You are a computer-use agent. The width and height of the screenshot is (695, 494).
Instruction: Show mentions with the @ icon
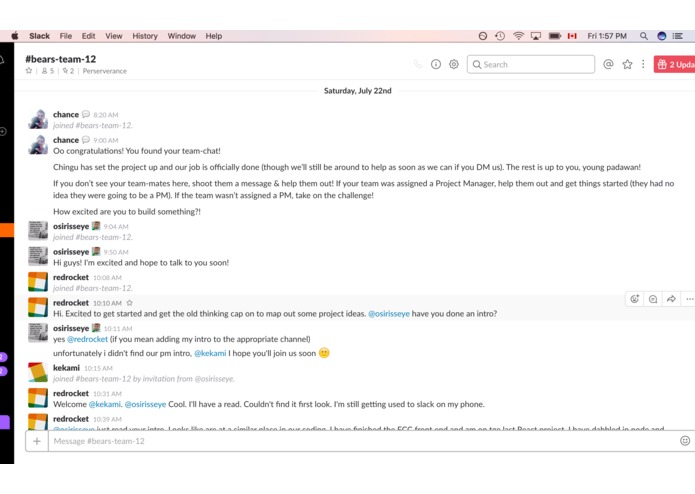(608, 65)
